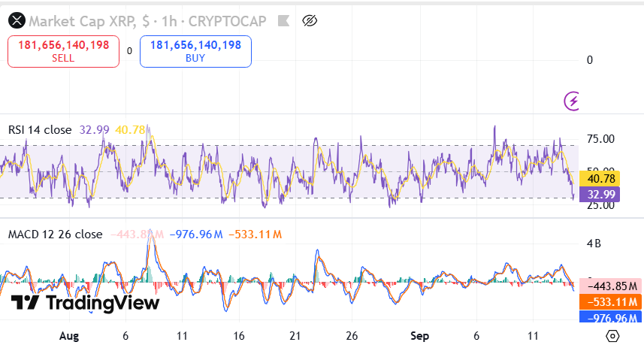This screenshot has width=644, height=348.
Task: Select the RSI 14 close indicator legend
Action: [x=40, y=130]
